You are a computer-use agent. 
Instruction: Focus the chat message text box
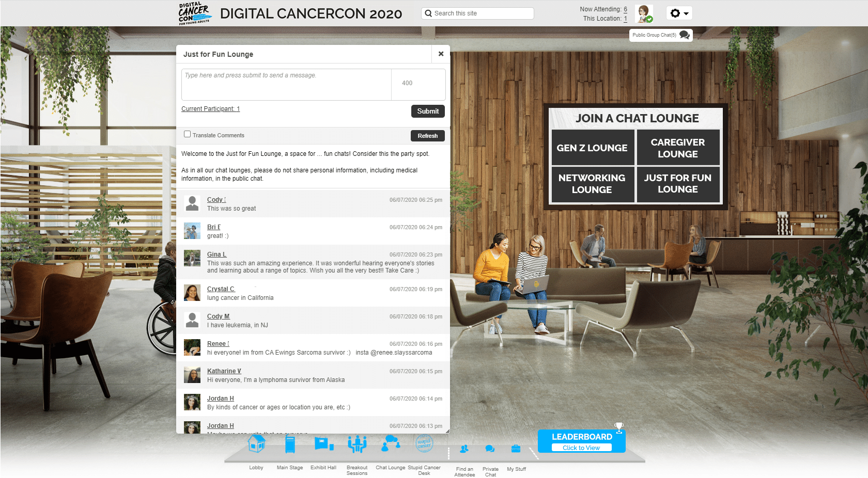(286, 85)
